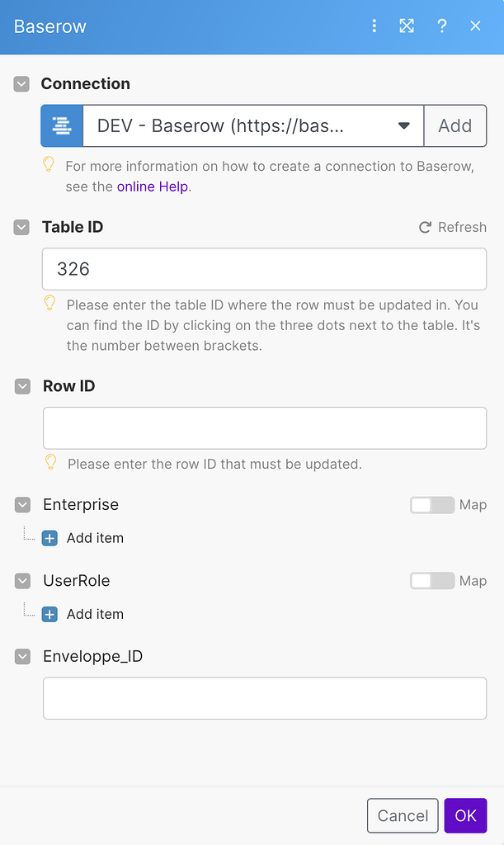Click the lightbulb hint beside Table ID tip
This screenshot has width=504, height=845.
tap(49, 304)
